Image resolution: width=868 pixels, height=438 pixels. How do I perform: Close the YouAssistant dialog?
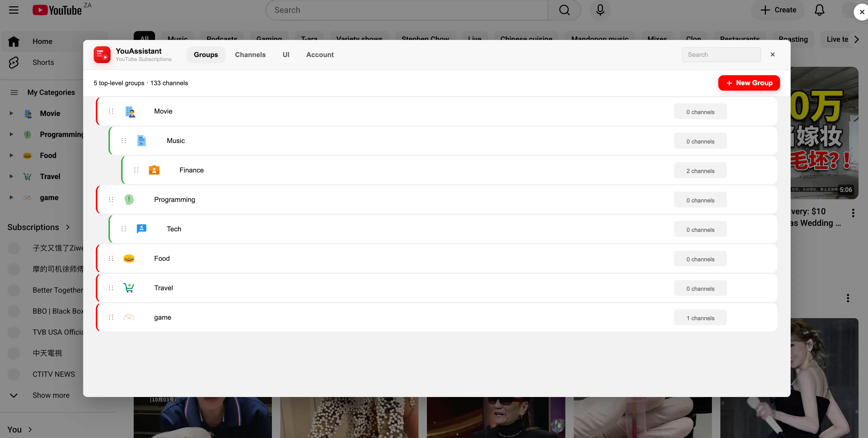coord(773,54)
